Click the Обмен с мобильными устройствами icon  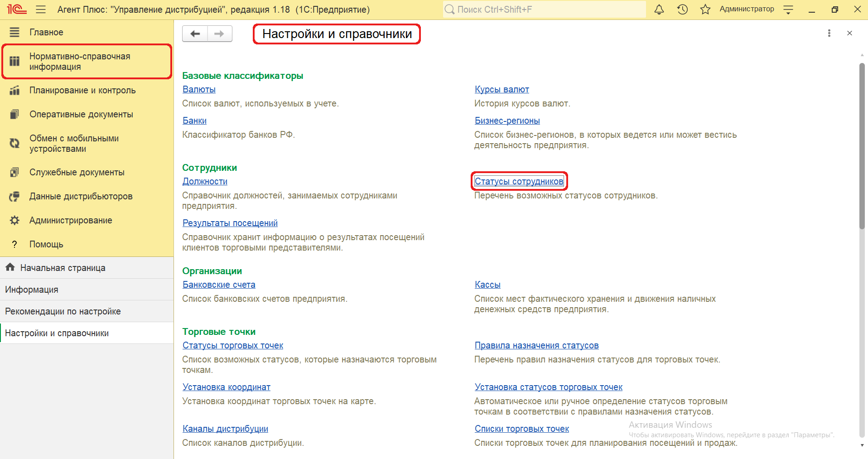tap(14, 143)
